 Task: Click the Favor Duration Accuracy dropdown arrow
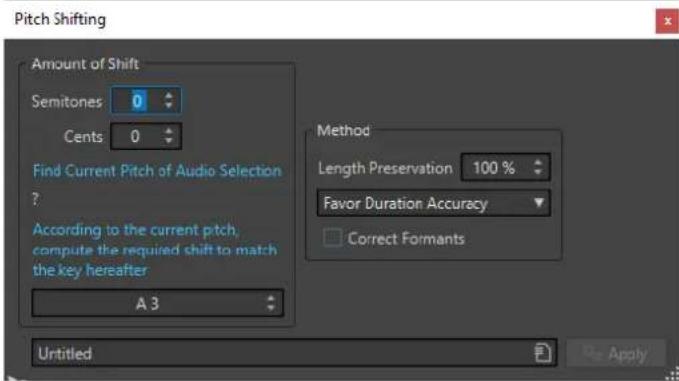pyautogui.click(x=538, y=203)
